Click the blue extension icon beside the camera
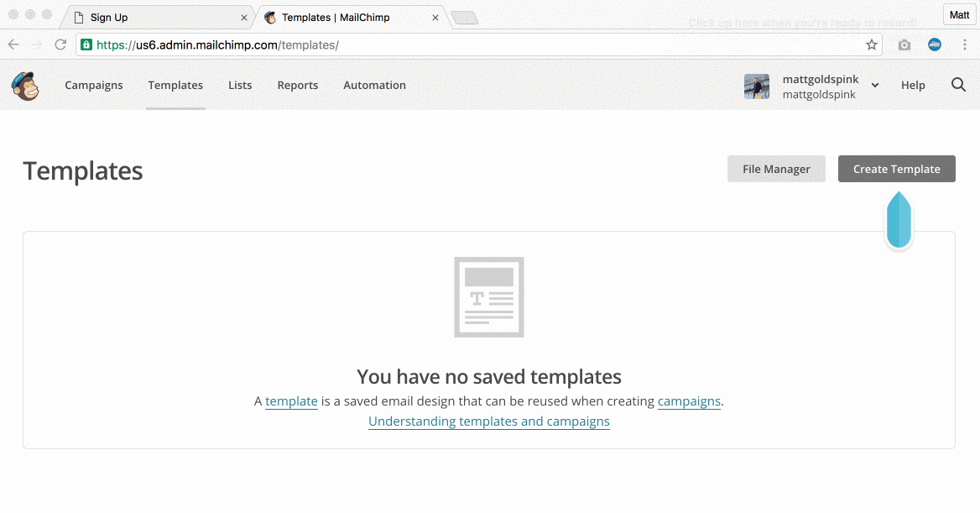This screenshot has width=980, height=513. (x=935, y=44)
